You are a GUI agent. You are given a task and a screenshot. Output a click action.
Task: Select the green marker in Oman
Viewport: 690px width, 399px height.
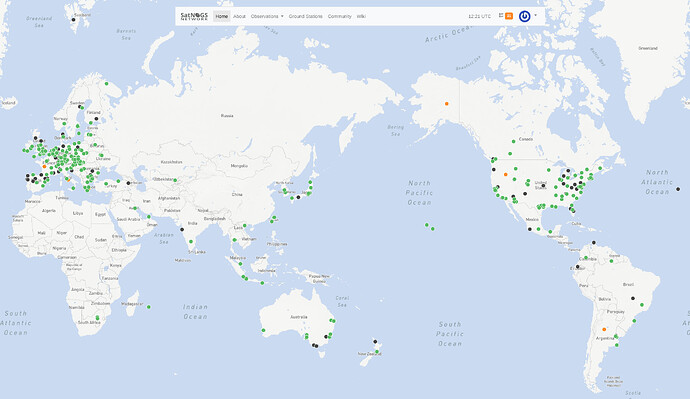(149, 216)
